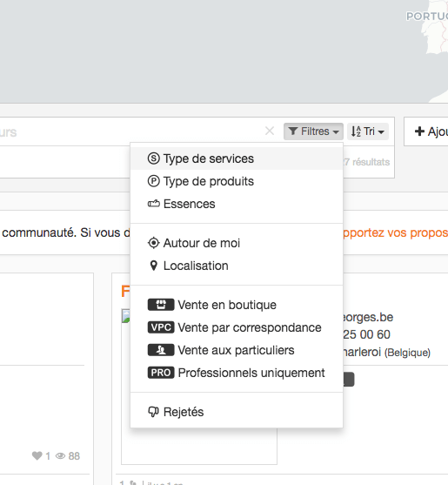Click the heart like icon
This screenshot has height=485, width=448.
(x=37, y=455)
